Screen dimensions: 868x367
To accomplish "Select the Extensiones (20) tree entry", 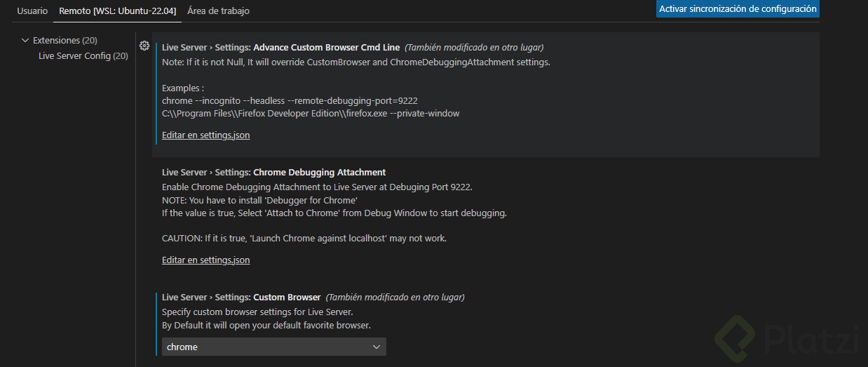I will point(65,41).
